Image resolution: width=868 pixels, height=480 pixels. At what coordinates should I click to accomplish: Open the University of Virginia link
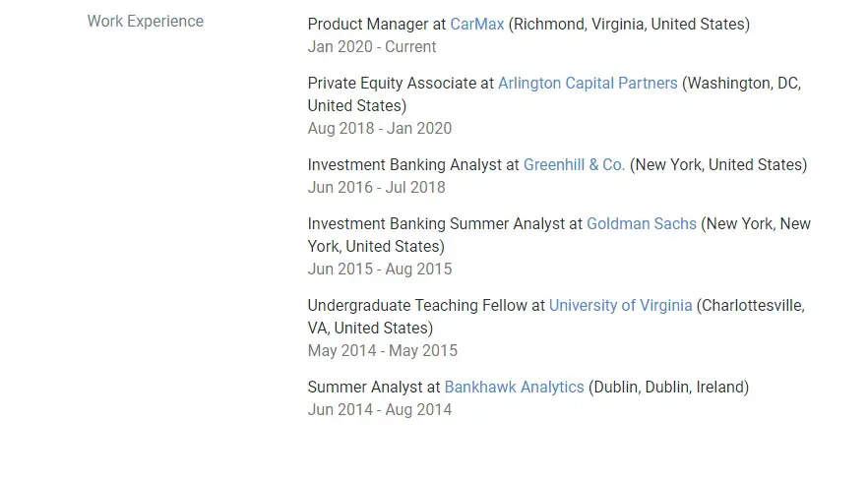click(x=621, y=306)
